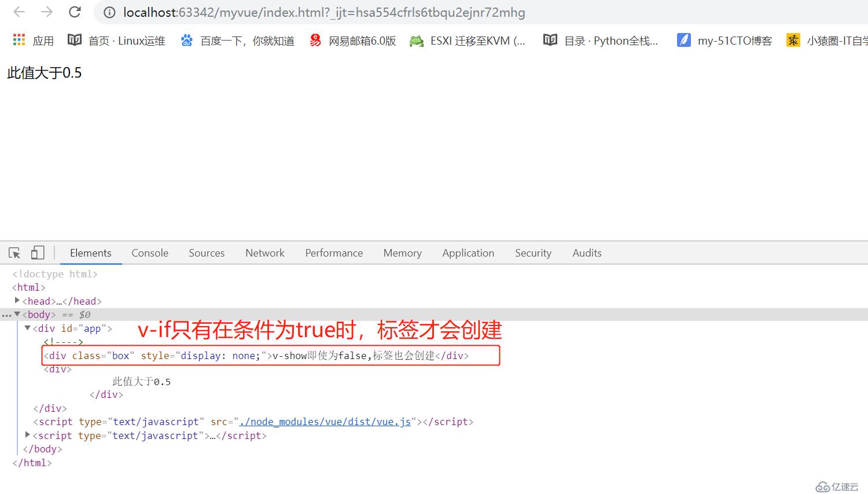Select the closing </html> tag row

click(x=32, y=463)
